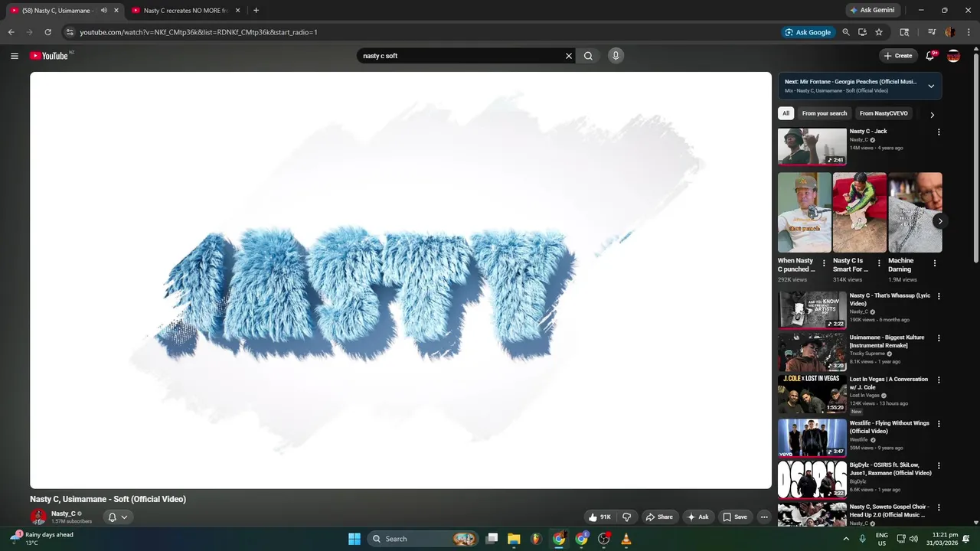The width and height of the screenshot is (980, 551).
Task: Open options for Biggest Kulture video
Action: pyautogui.click(x=939, y=337)
